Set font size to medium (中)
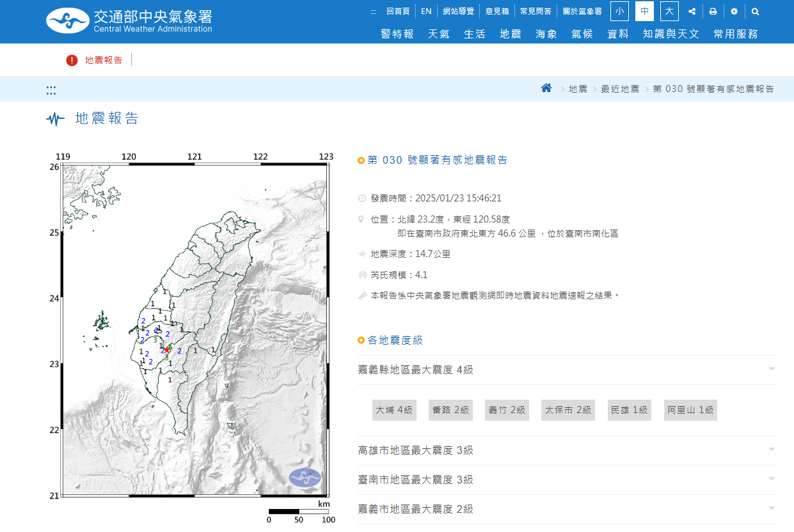 click(x=644, y=11)
